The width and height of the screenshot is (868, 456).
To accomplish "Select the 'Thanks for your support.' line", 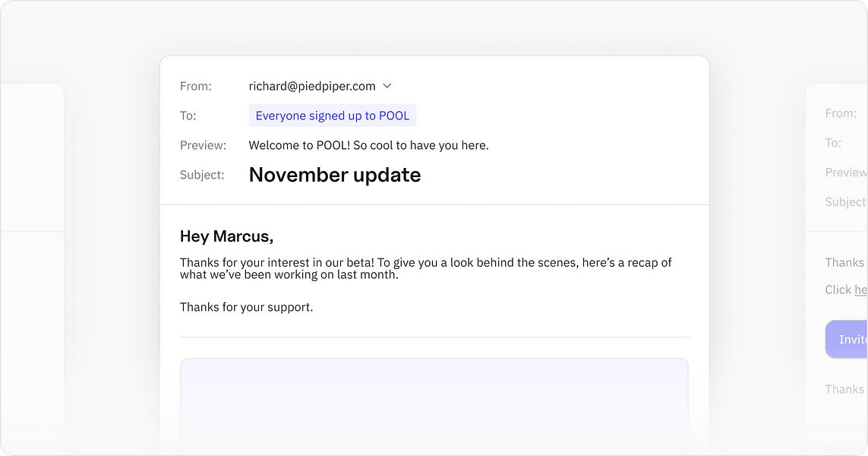I will coord(246,307).
